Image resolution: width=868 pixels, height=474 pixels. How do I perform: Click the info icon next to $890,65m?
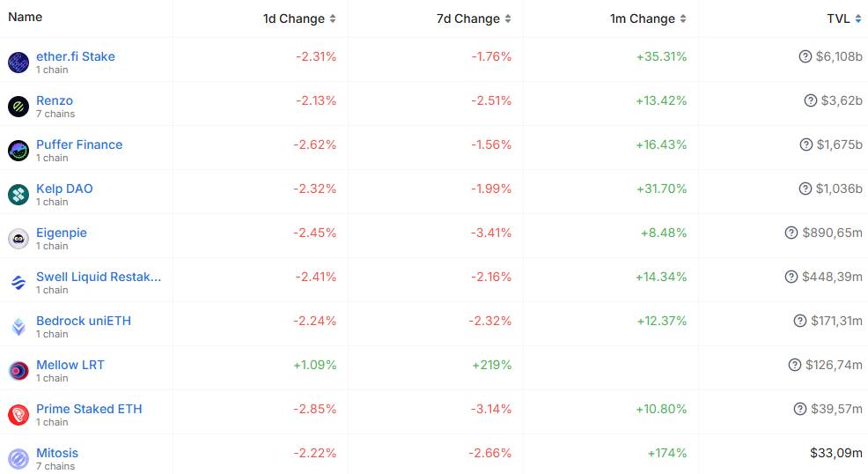pos(791,233)
